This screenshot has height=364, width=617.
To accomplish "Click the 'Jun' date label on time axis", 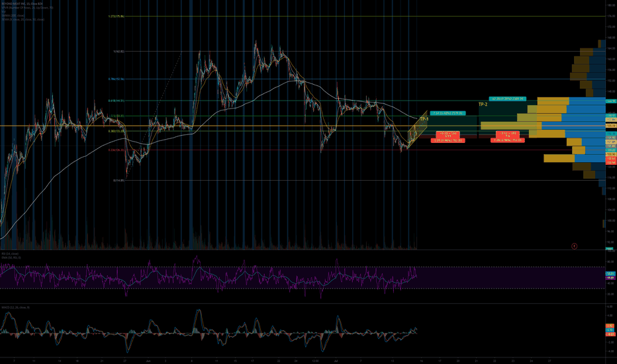I will tap(148, 361).
